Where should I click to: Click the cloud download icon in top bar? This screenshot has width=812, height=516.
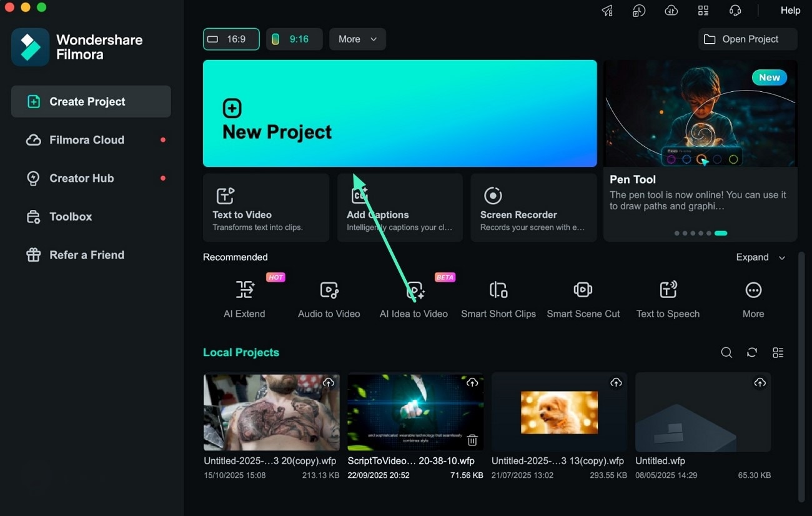671,11
